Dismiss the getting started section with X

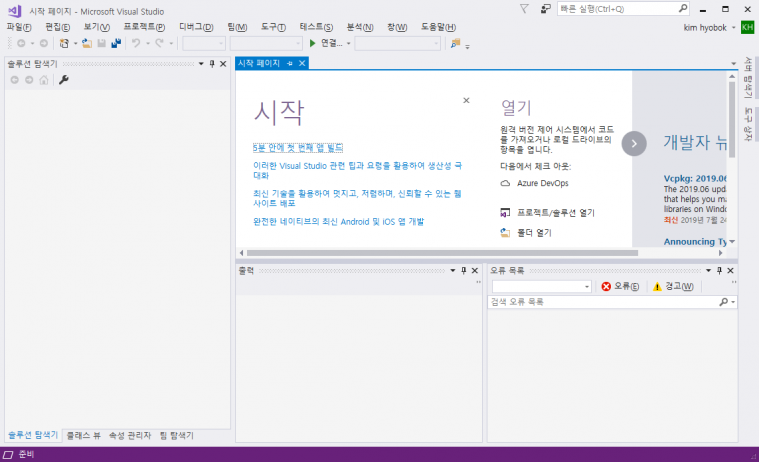click(x=466, y=100)
